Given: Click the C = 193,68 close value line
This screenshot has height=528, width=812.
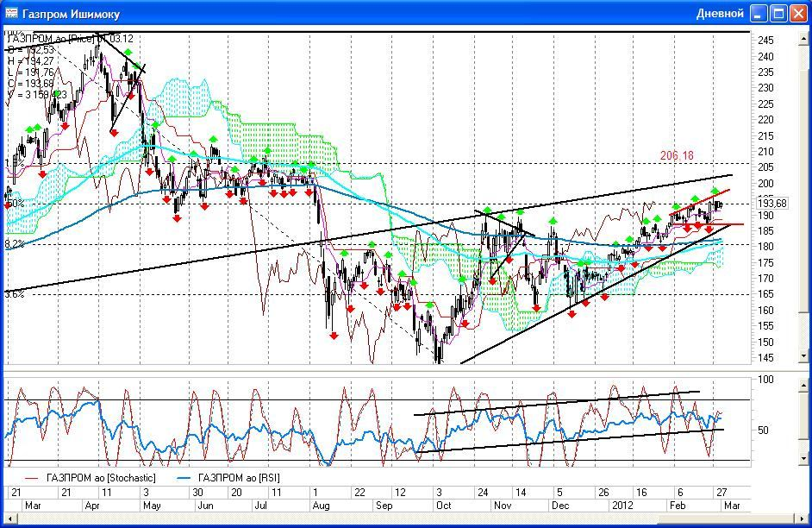Looking at the screenshot, I should click(x=30, y=84).
